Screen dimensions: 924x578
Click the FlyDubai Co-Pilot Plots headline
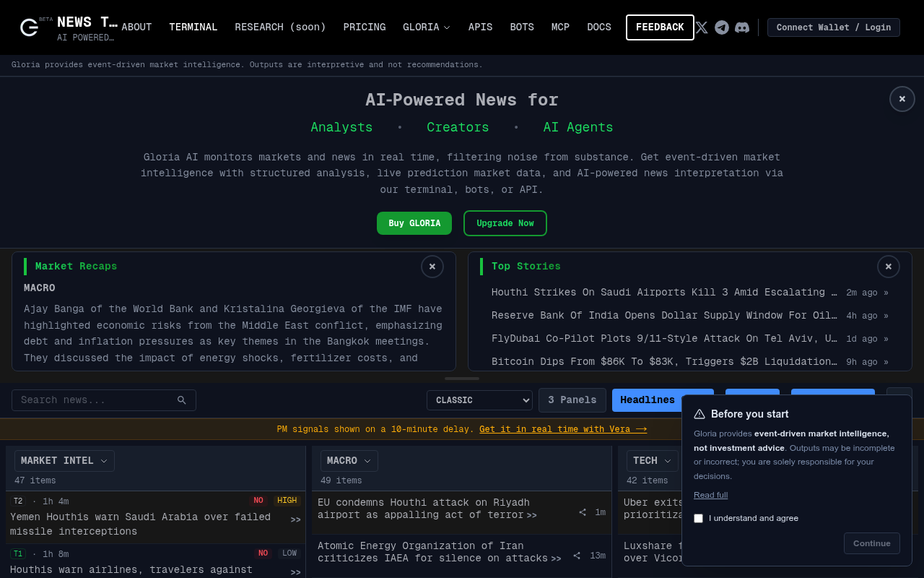[x=664, y=339]
